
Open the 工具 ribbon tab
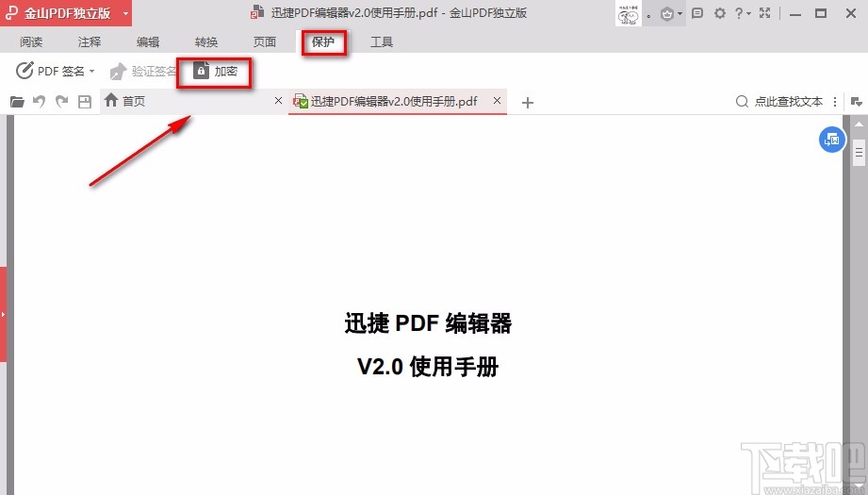click(x=382, y=42)
